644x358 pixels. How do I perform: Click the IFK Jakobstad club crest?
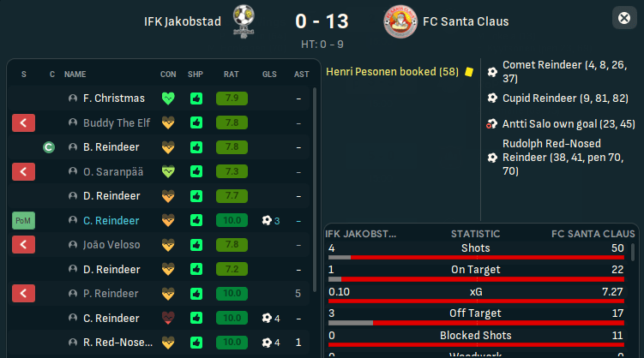[244, 21]
